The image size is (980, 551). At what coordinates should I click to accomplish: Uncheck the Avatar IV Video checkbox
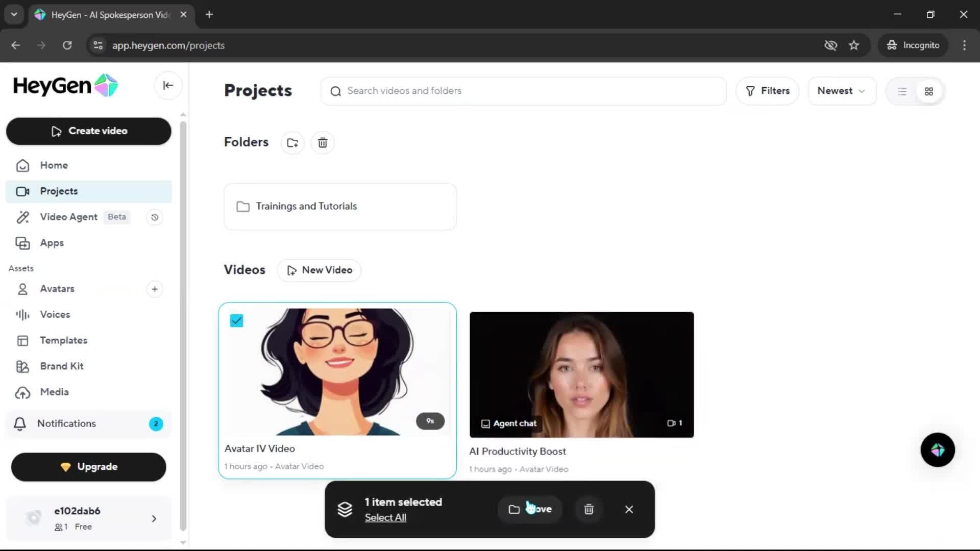pos(236,321)
